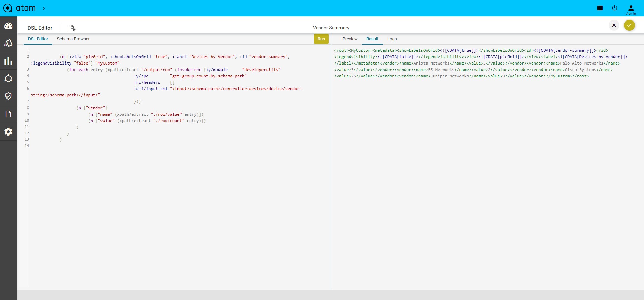The height and width of the screenshot is (300, 644).
Task: Select the Result tab
Action: (372, 39)
